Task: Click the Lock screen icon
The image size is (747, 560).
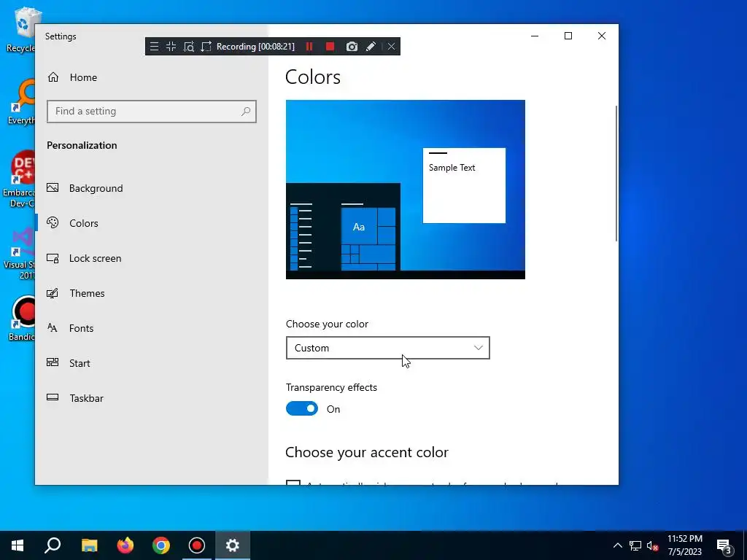Action: [x=53, y=258]
